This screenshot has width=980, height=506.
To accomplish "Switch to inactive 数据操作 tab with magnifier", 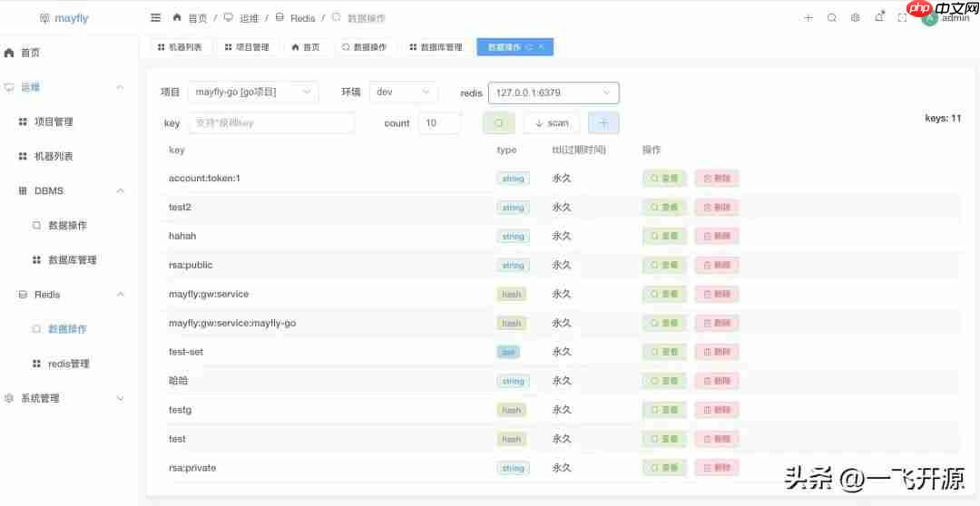I will (x=365, y=47).
